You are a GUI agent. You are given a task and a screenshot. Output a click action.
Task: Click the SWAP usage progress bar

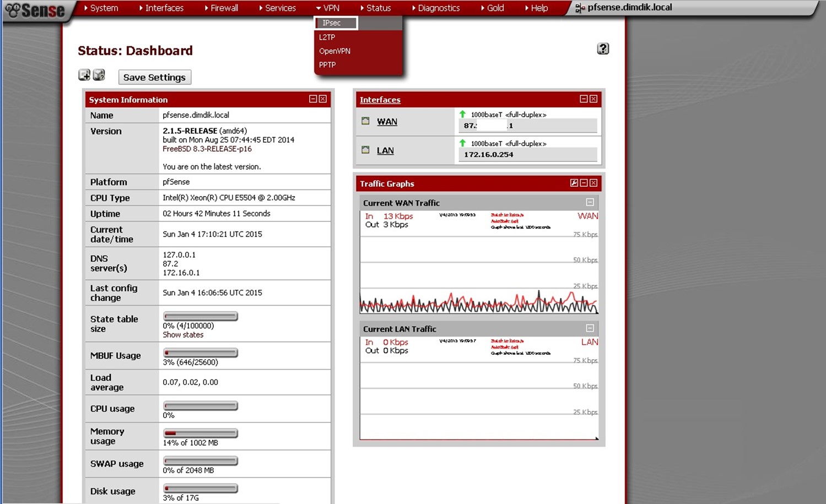click(201, 460)
